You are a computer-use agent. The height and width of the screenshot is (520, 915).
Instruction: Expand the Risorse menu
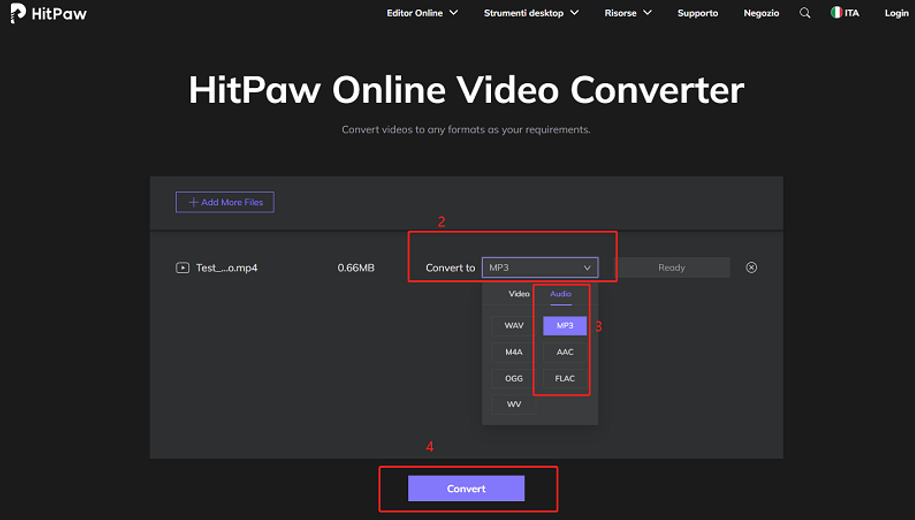[x=628, y=13]
